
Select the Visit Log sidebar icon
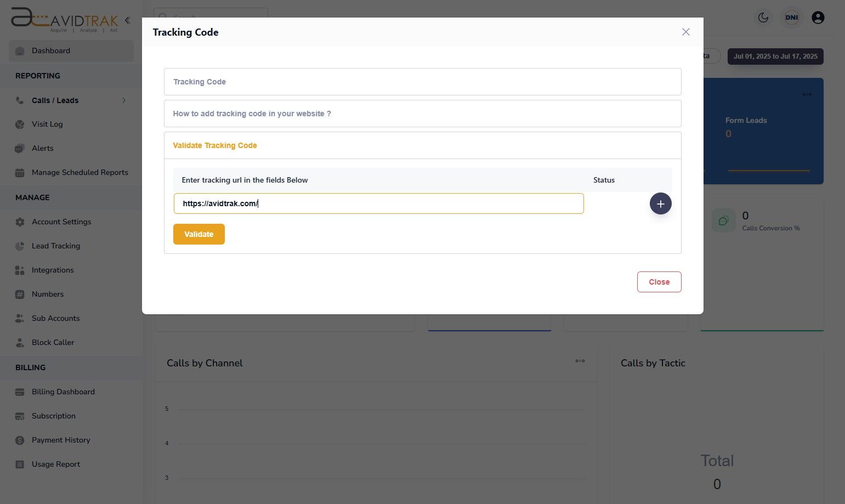point(19,124)
